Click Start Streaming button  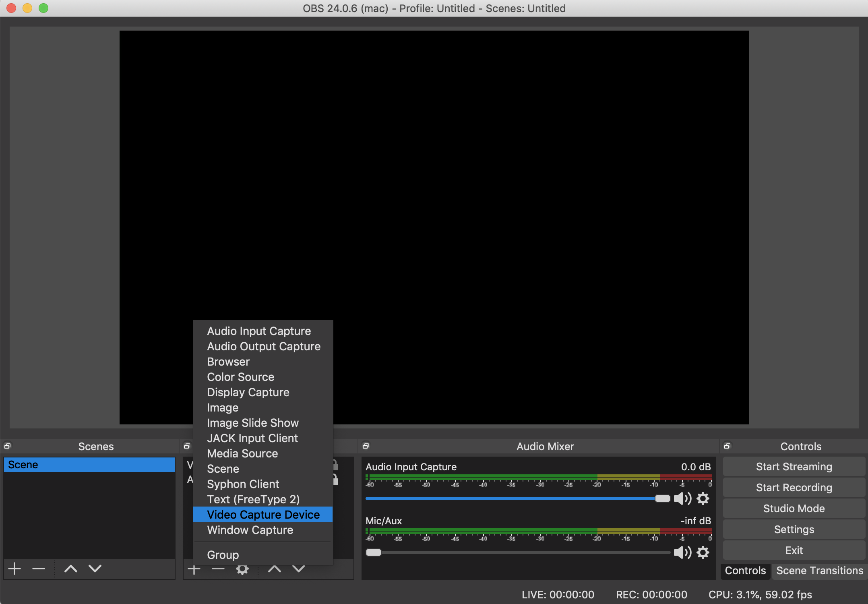tap(794, 467)
